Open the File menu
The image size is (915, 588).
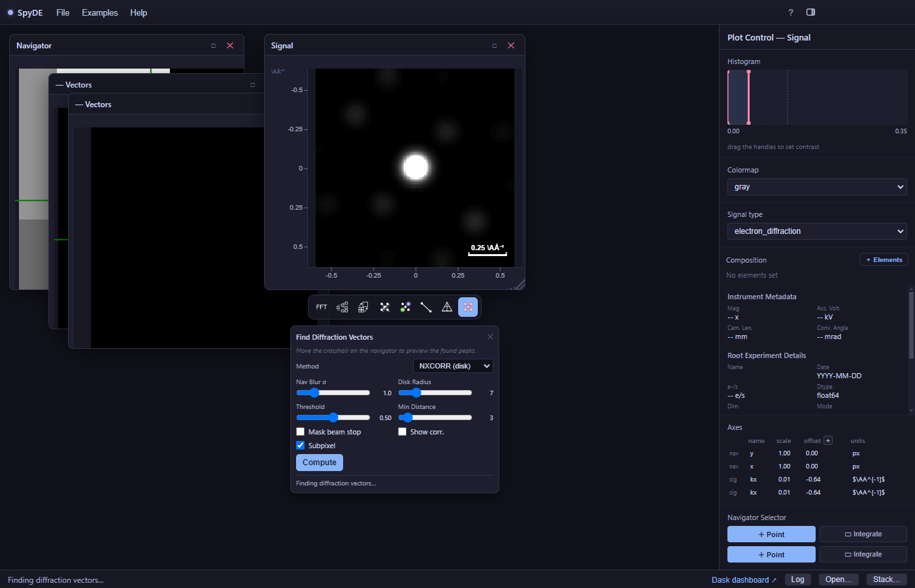(x=63, y=12)
